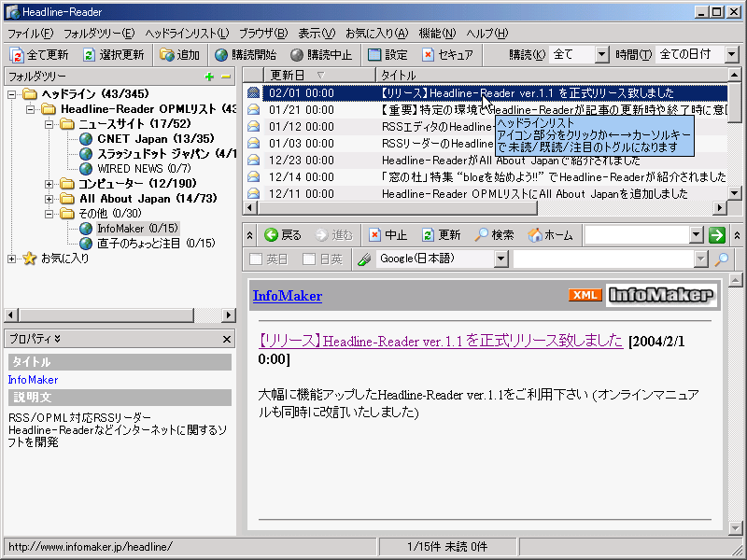
Task: Click InfoMaker link in properties panel
Action: (x=34, y=380)
